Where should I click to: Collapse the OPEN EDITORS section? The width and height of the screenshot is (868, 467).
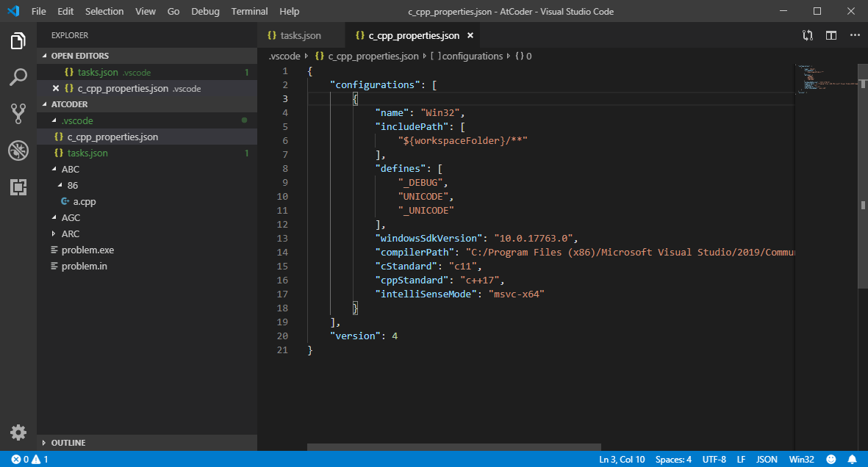[x=79, y=56]
